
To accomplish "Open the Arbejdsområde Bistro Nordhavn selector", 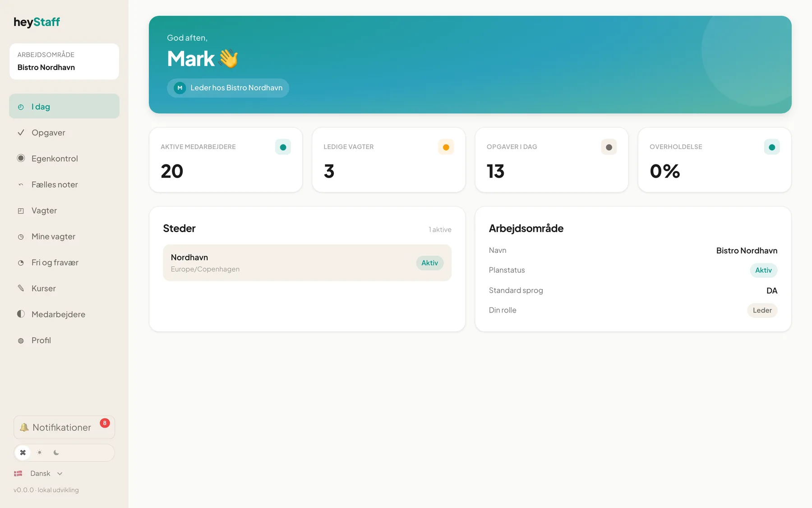I will click(x=64, y=61).
